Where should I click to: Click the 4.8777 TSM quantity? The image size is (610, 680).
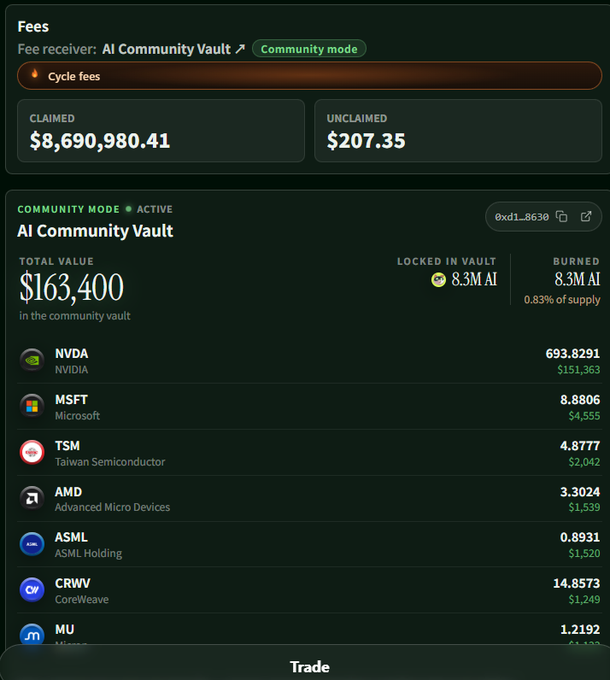(x=580, y=445)
